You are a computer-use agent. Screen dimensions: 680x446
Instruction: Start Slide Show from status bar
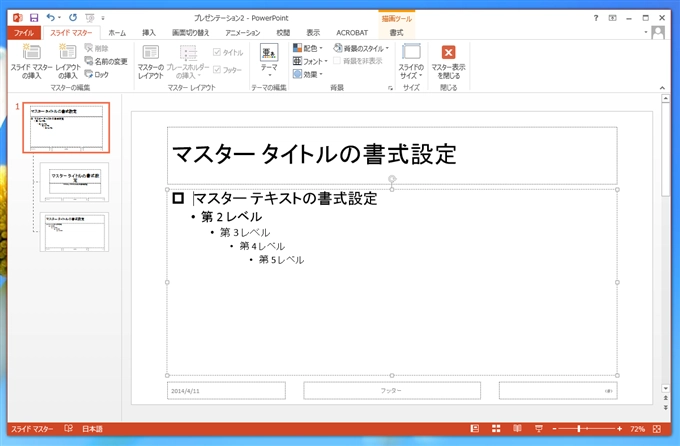pos(539,429)
